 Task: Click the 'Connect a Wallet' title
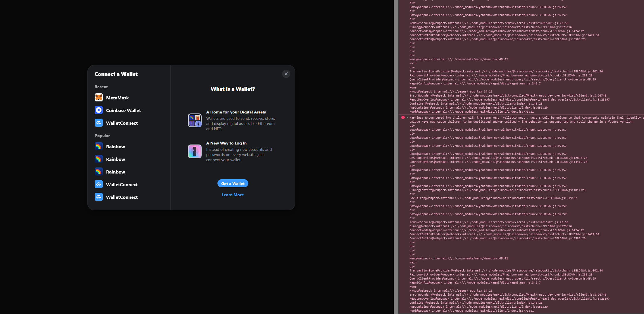116,74
